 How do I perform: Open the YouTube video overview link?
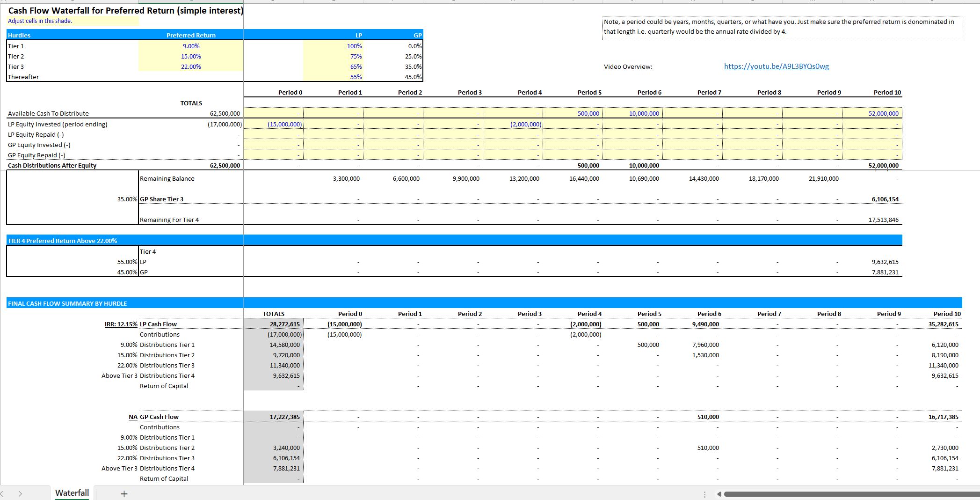point(776,66)
